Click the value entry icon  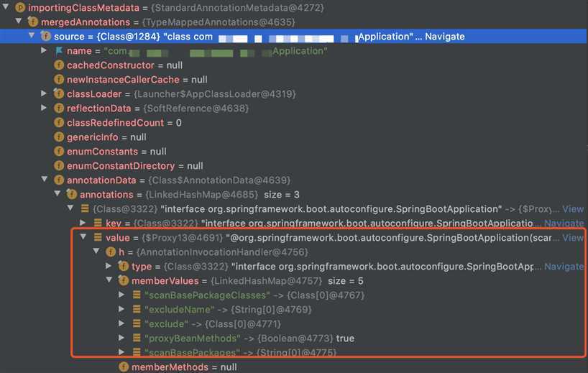[98, 237]
